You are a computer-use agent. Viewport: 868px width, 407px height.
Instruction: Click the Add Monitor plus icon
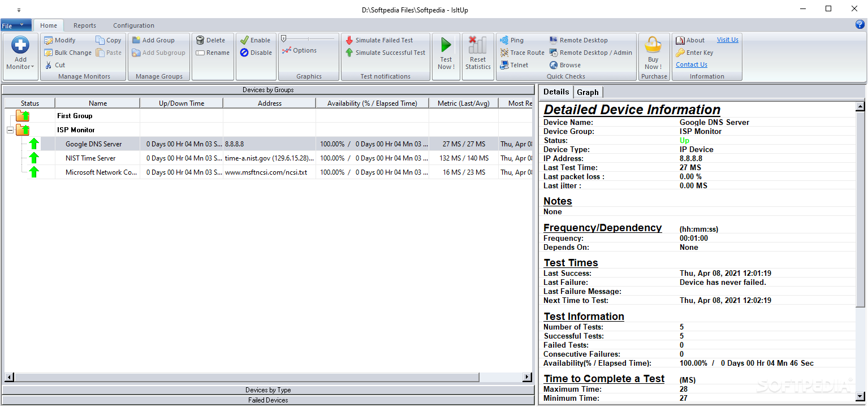point(20,46)
